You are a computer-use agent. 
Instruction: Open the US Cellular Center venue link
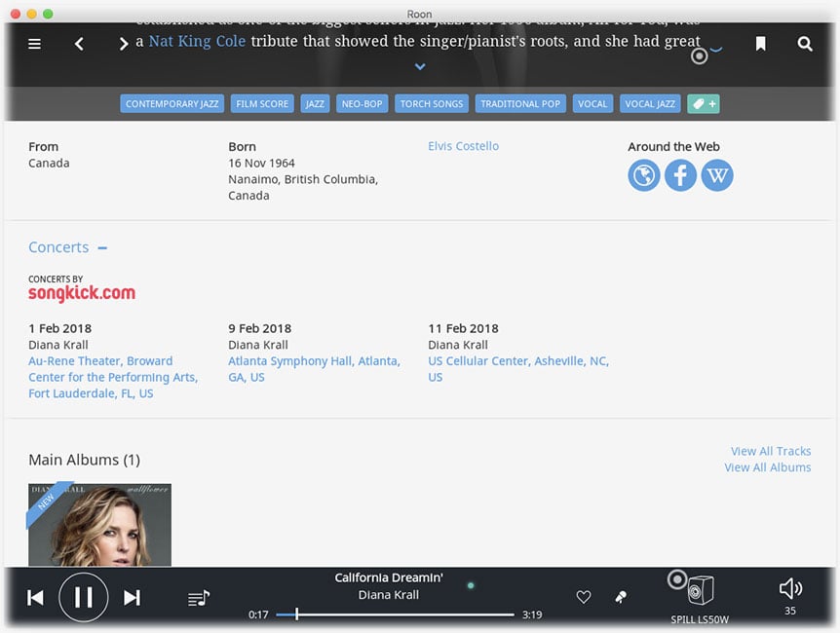[x=518, y=369]
